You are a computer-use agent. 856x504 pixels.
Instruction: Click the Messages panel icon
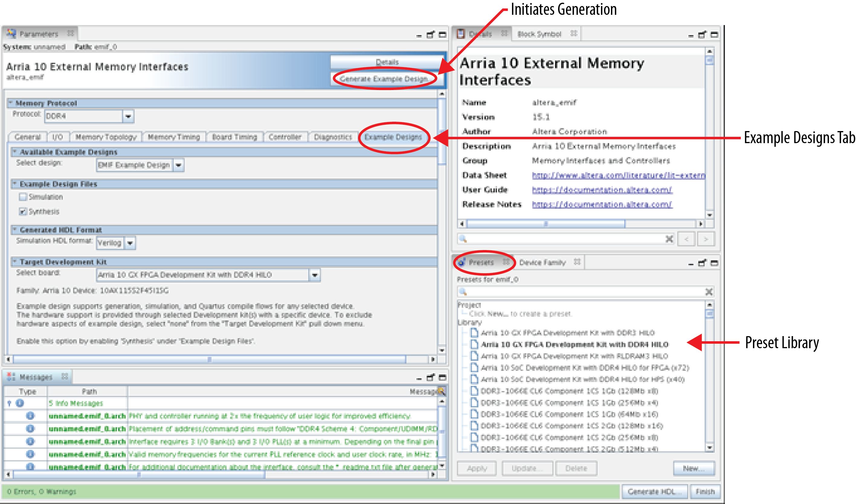pyautogui.click(x=11, y=377)
